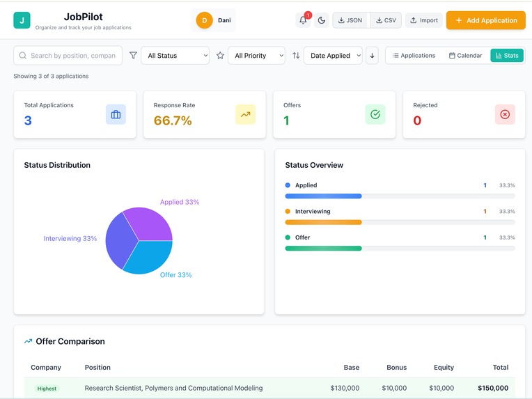The height and width of the screenshot is (399, 532).
Task: Click Add Application button
Action: (x=486, y=20)
